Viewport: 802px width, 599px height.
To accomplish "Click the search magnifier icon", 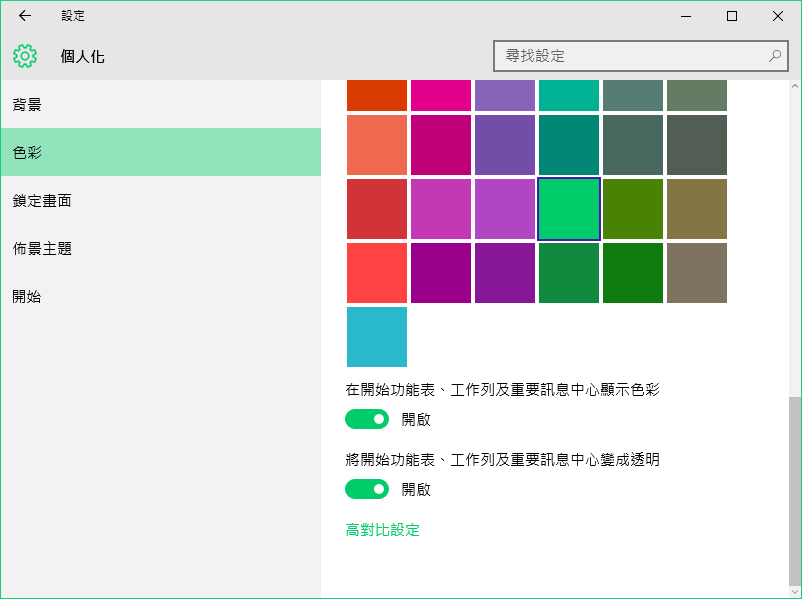I will (775, 56).
